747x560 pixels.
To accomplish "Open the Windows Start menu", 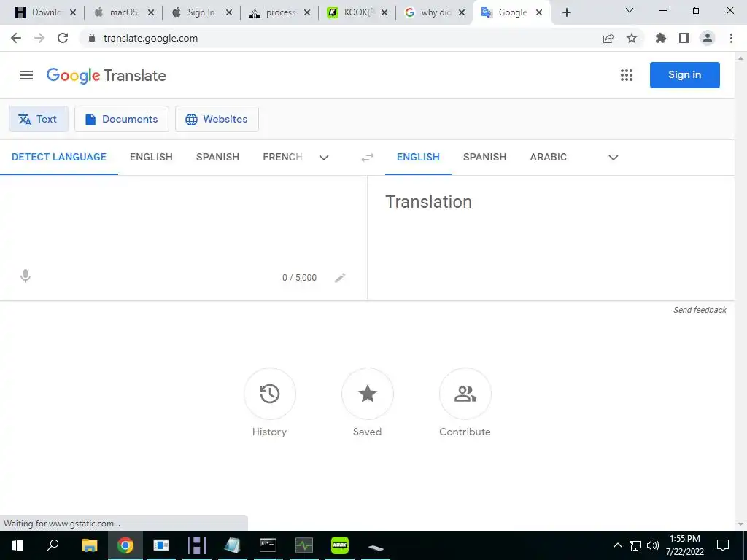I will (18, 545).
